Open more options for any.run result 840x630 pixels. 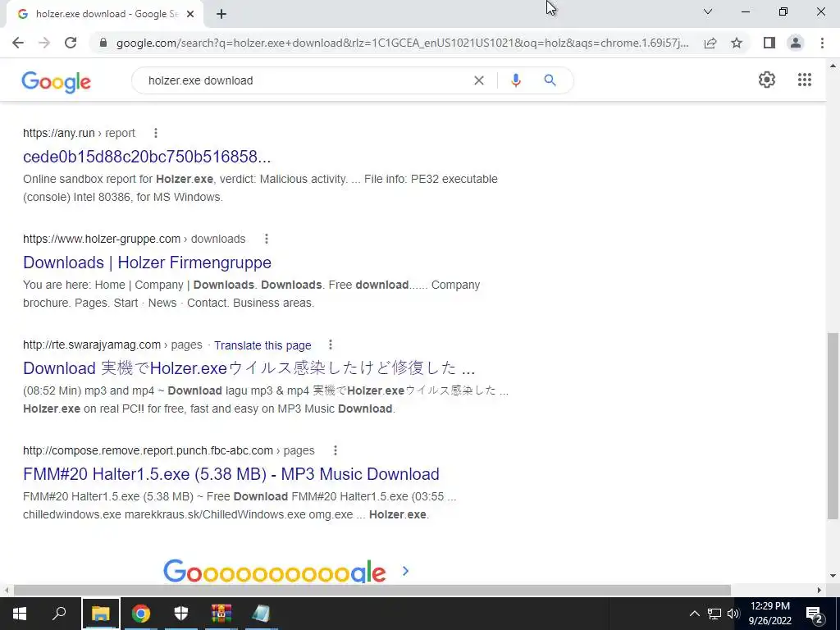155,133
